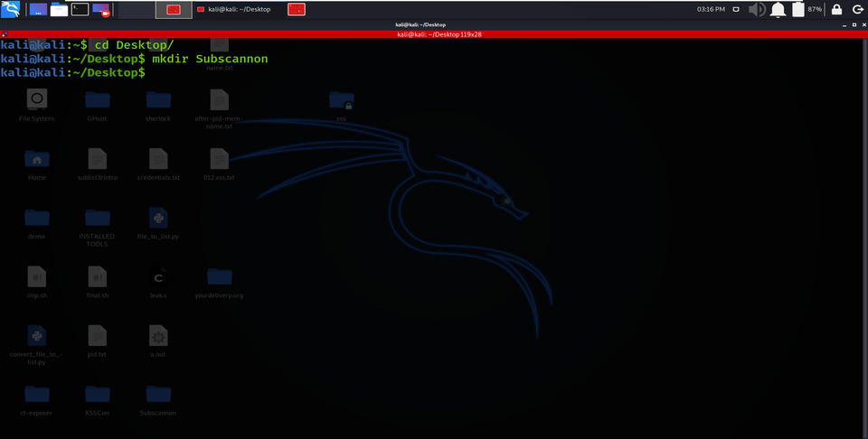Click the small display indicator beside clock
Image resolution: width=868 pixels, height=439 pixels.
click(x=736, y=9)
